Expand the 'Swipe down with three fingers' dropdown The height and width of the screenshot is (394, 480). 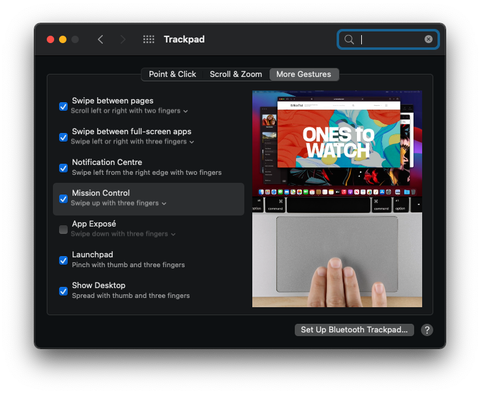click(x=123, y=234)
